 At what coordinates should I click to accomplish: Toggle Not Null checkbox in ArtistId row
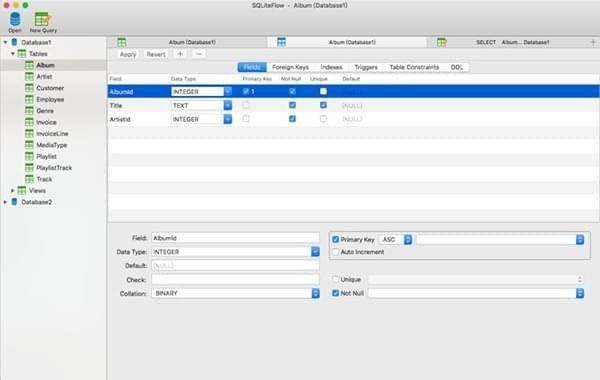[292, 119]
